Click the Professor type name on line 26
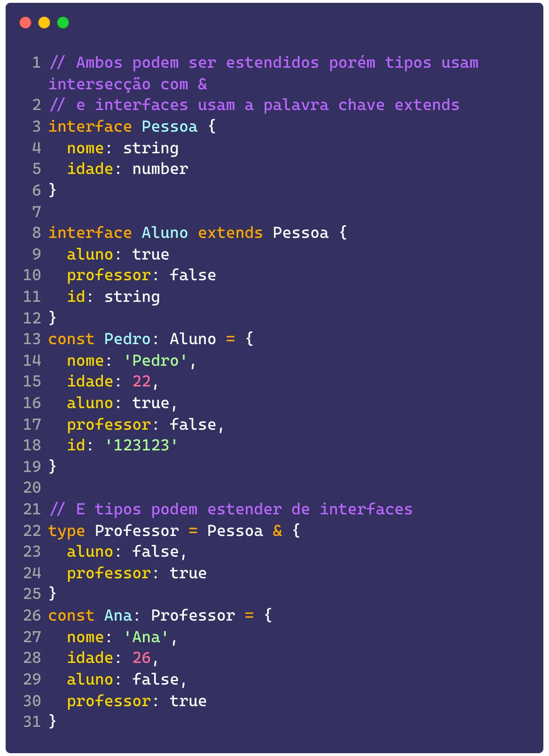Viewport: 549px width, 756px height. tap(193, 615)
